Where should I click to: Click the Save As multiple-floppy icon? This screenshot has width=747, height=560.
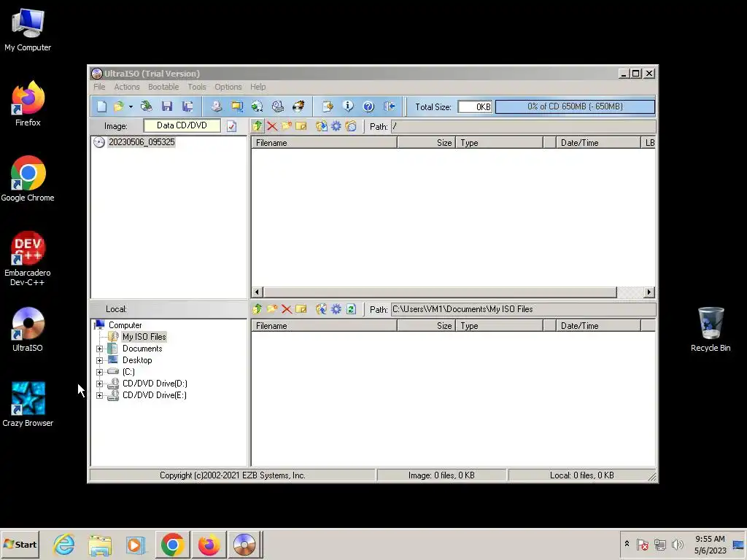(187, 106)
